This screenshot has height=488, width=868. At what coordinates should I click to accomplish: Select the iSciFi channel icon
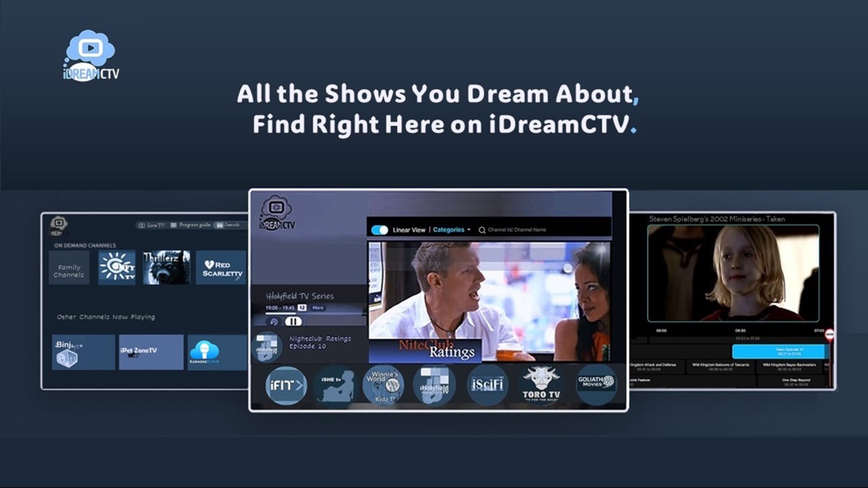click(x=486, y=384)
